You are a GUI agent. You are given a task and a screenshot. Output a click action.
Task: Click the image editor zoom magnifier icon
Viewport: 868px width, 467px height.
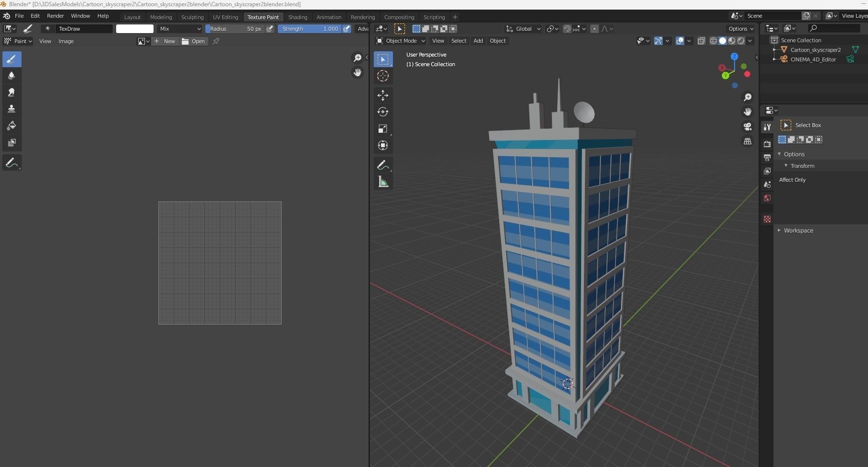tap(357, 58)
